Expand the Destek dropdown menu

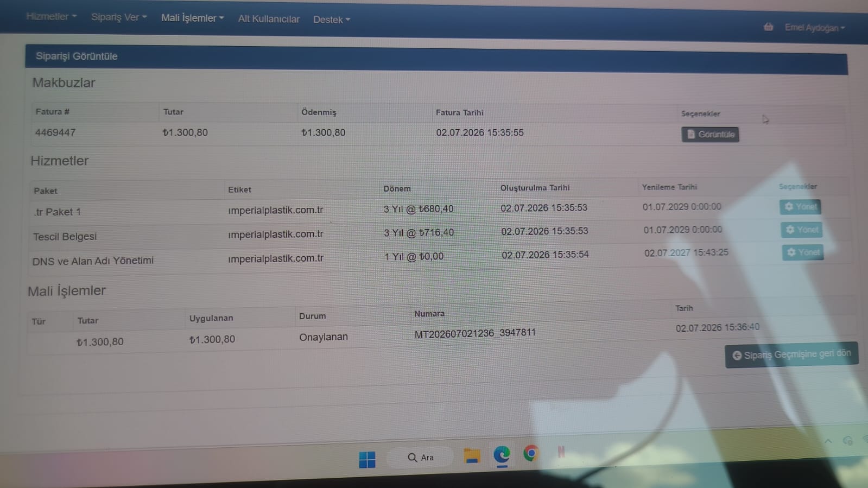pyautogui.click(x=332, y=20)
